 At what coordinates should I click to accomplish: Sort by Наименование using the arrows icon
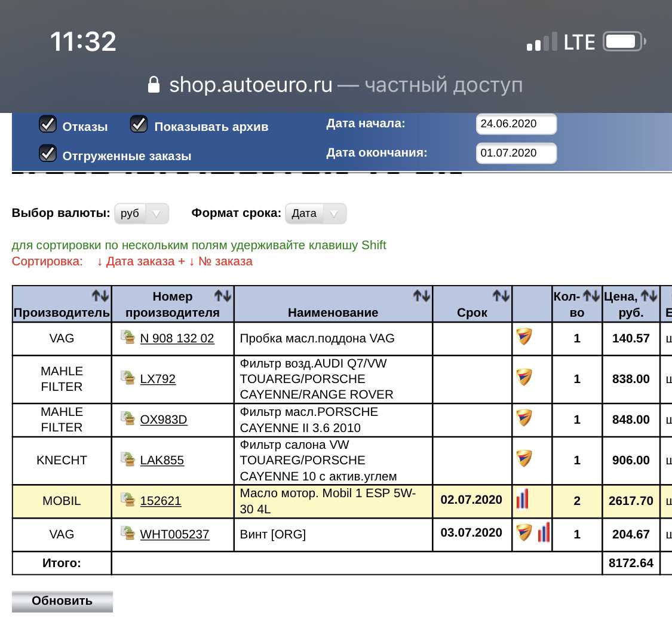(422, 296)
